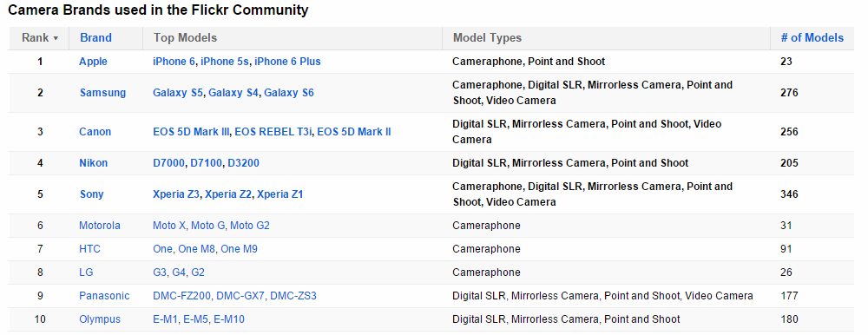View the Panasonic DMC-FZ200 model
Viewport: 868px width, 335px height.
(x=182, y=296)
